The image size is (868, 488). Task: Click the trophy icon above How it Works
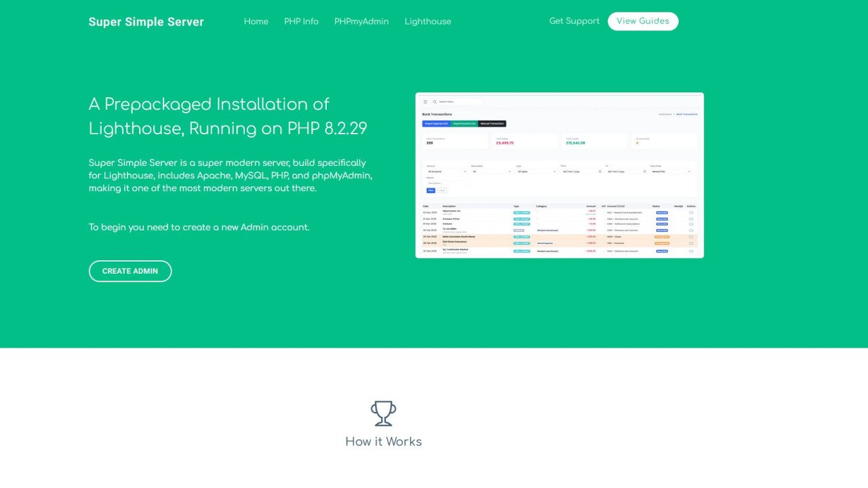point(383,413)
